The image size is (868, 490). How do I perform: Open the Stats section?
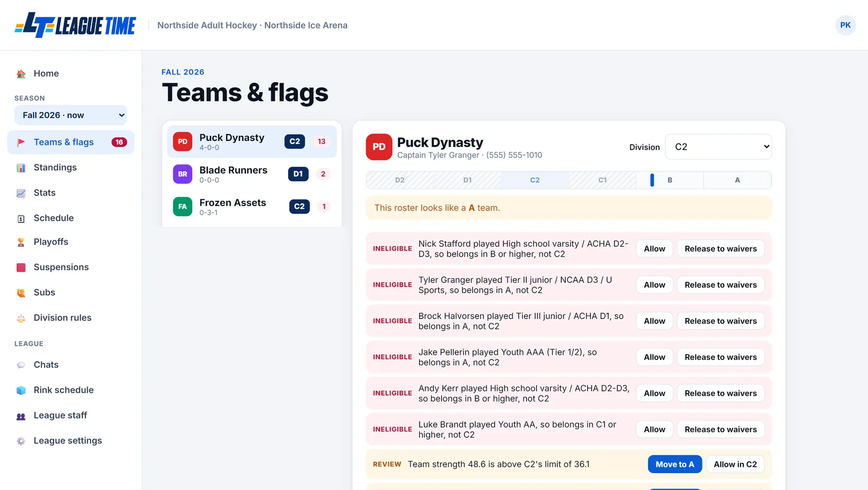click(71, 193)
